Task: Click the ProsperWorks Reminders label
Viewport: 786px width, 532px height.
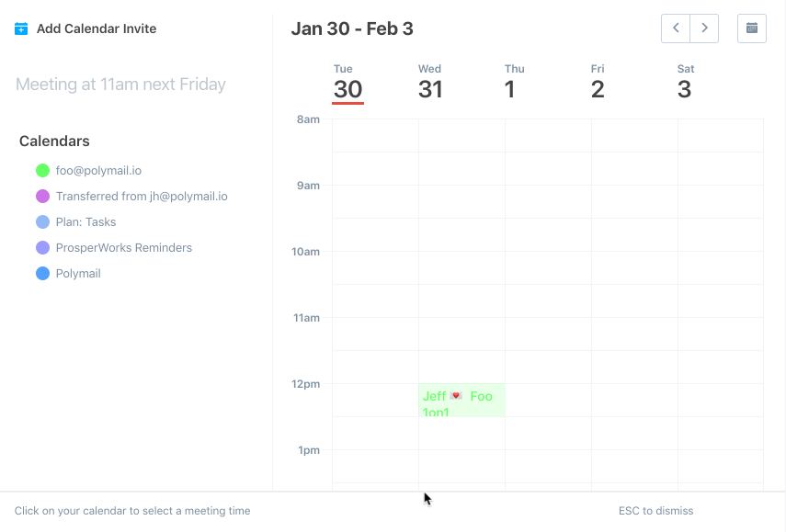Action: pos(124,248)
